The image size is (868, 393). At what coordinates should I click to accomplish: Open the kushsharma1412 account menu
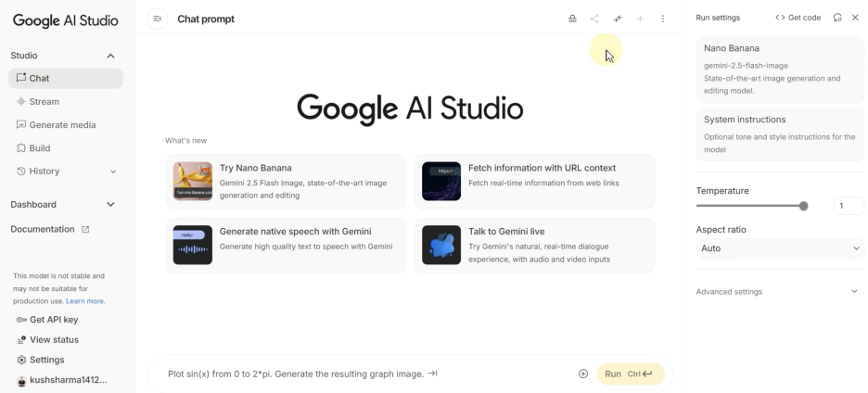coord(61,380)
